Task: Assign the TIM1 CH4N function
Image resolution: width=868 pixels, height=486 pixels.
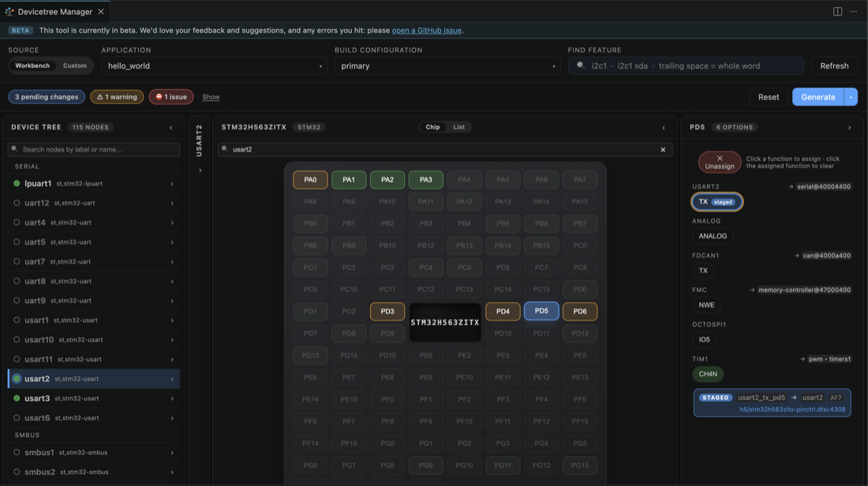Action: 708,374
